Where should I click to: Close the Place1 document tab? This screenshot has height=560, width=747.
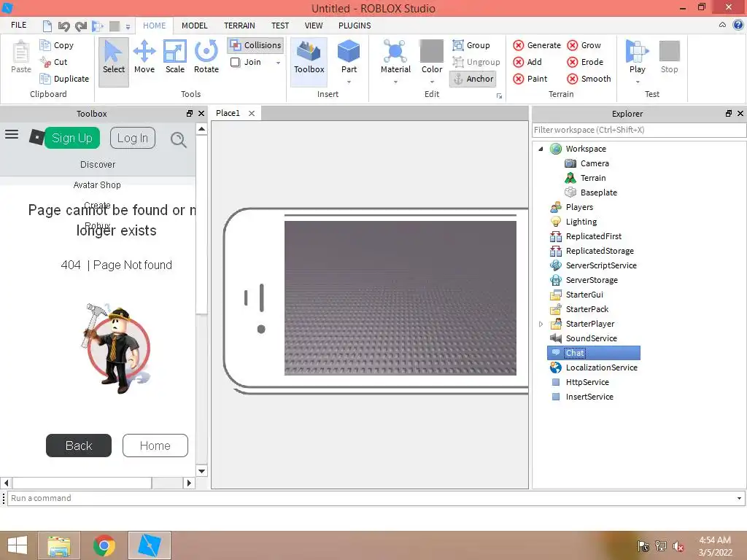pyautogui.click(x=252, y=113)
